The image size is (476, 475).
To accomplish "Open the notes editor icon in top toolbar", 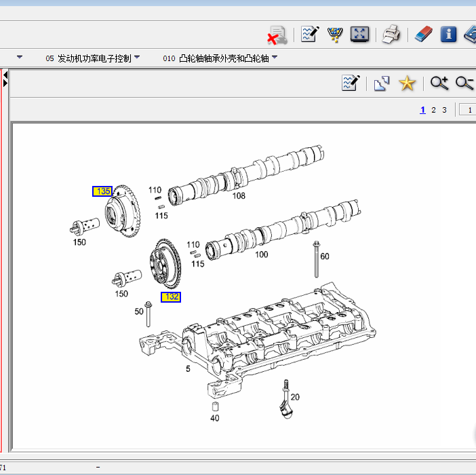I will pos(310,34).
